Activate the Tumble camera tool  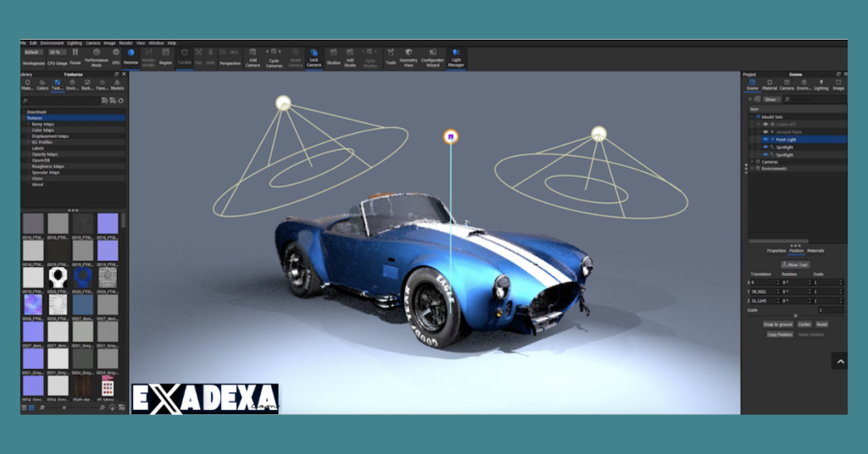click(x=184, y=57)
